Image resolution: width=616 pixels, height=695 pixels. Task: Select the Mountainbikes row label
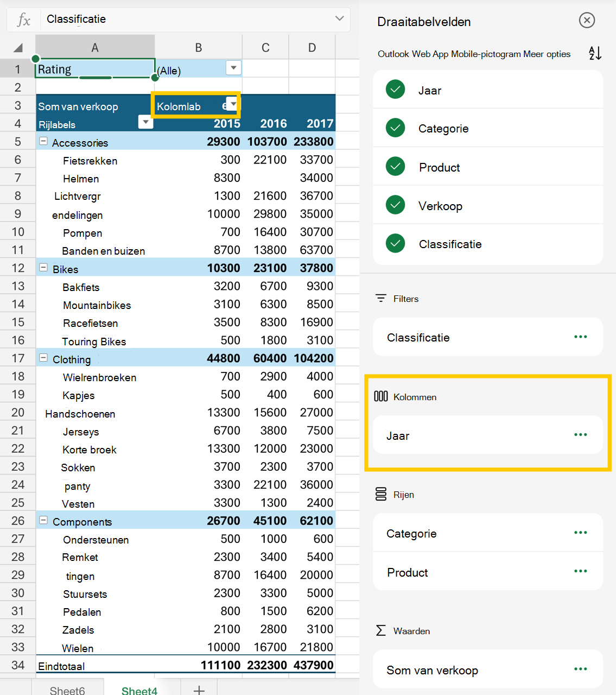pyautogui.click(x=97, y=305)
